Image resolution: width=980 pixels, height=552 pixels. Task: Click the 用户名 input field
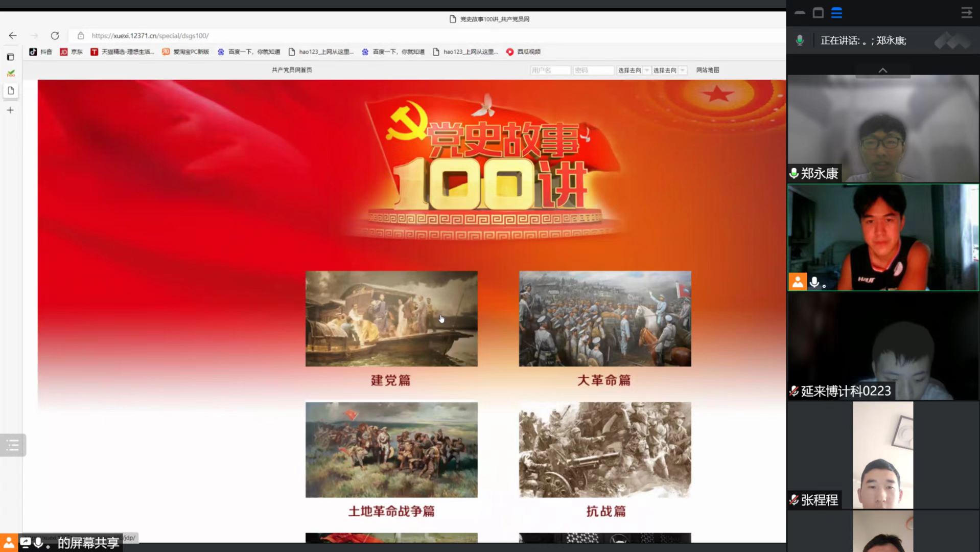tap(550, 70)
